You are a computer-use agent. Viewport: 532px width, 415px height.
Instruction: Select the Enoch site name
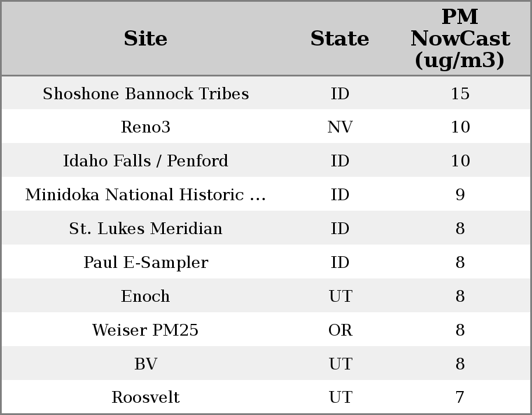[145, 297]
